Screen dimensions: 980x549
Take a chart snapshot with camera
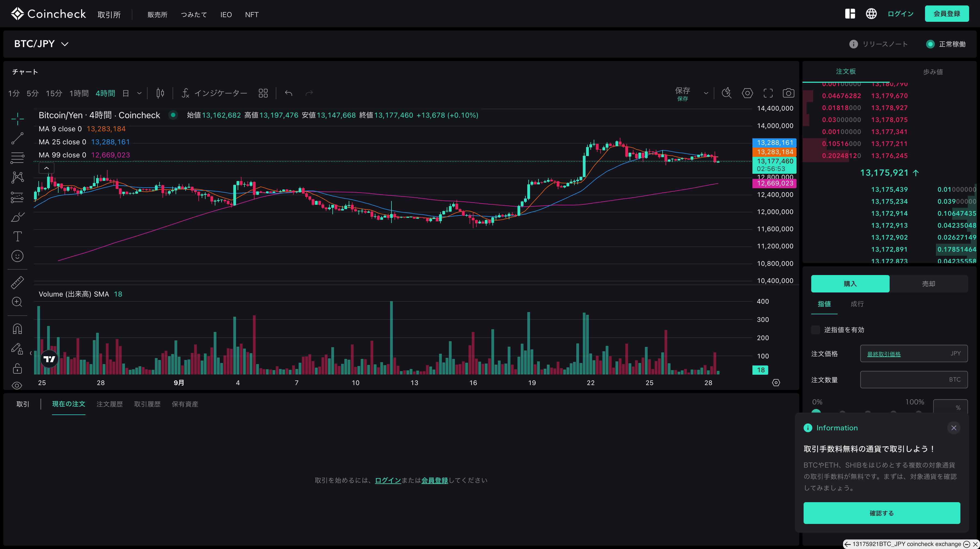click(x=789, y=93)
